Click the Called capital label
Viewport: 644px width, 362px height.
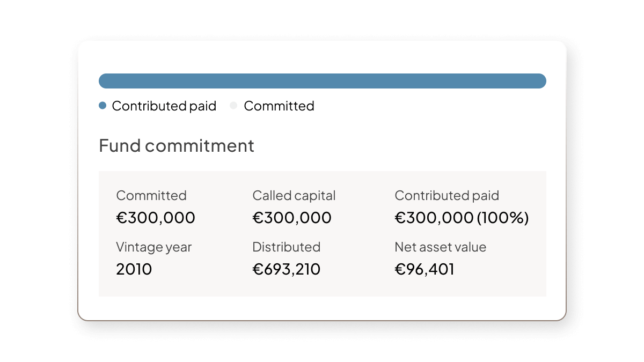294,196
